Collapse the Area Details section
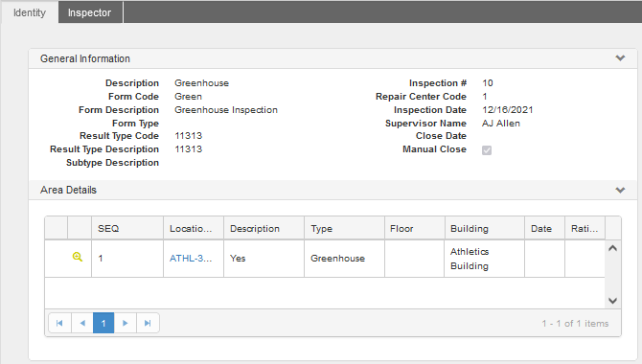Image resolution: width=642 pixels, height=364 pixels. 620,190
